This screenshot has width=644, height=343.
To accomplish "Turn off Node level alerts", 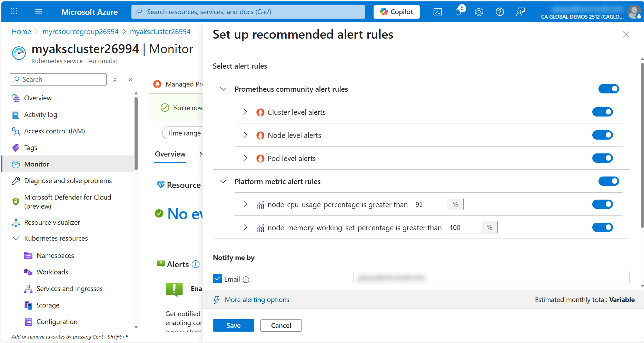I will tap(602, 135).
